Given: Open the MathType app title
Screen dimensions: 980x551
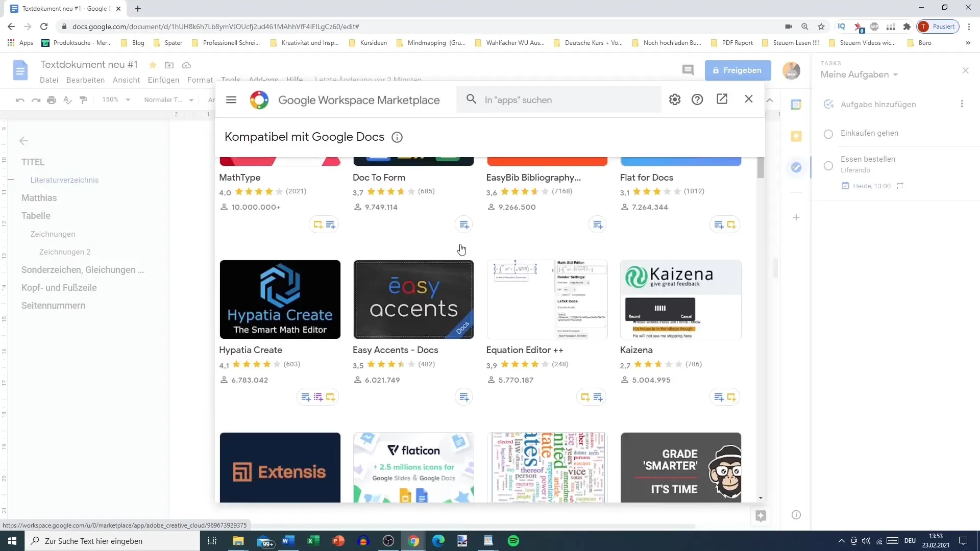Looking at the screenshot, I should click(x=240, y=178).
